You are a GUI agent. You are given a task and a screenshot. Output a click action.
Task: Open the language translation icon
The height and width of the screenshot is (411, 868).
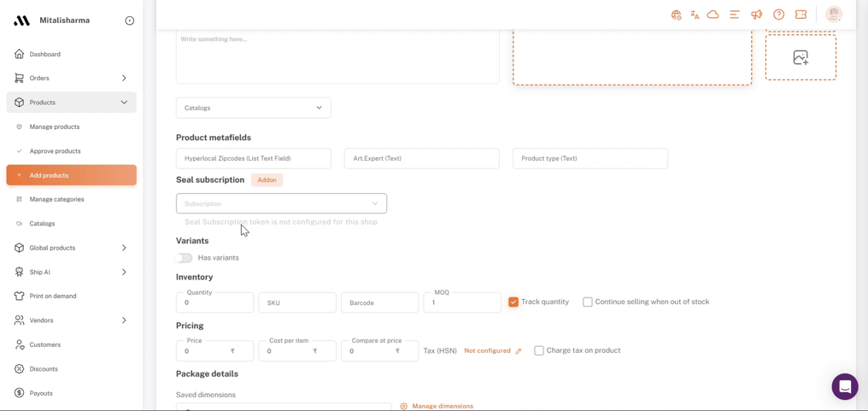(x=695, y=15)
